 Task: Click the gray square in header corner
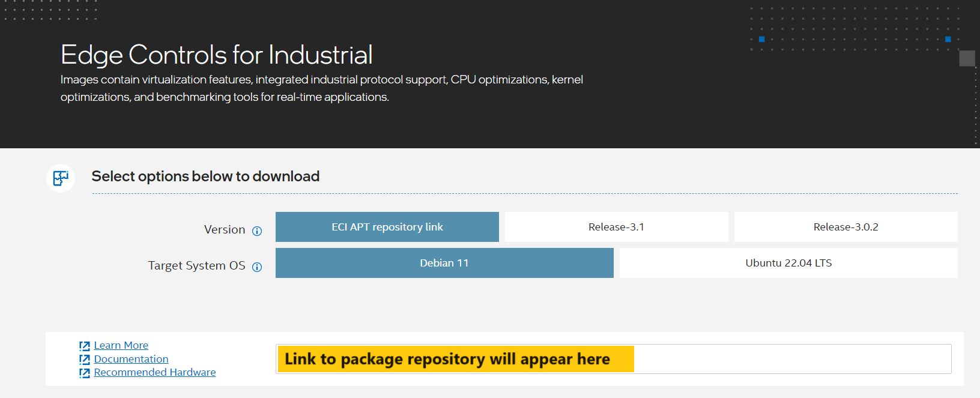967,58
